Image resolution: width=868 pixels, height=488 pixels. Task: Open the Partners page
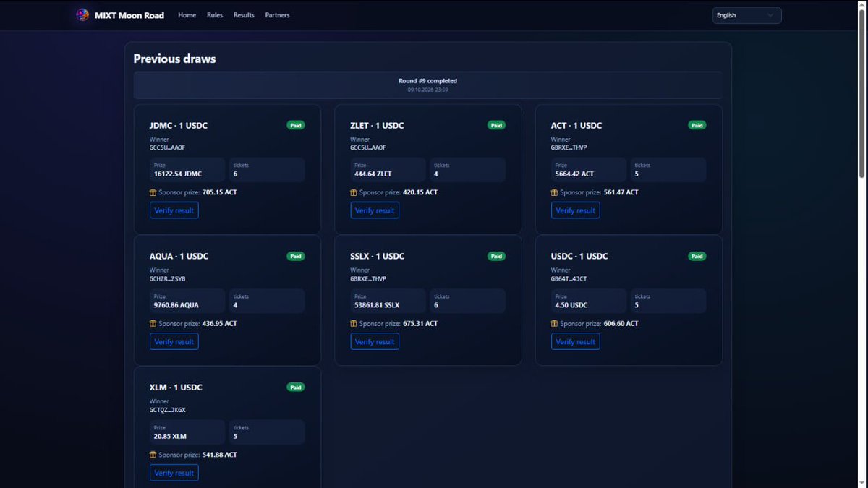click(x=277, y=15)
